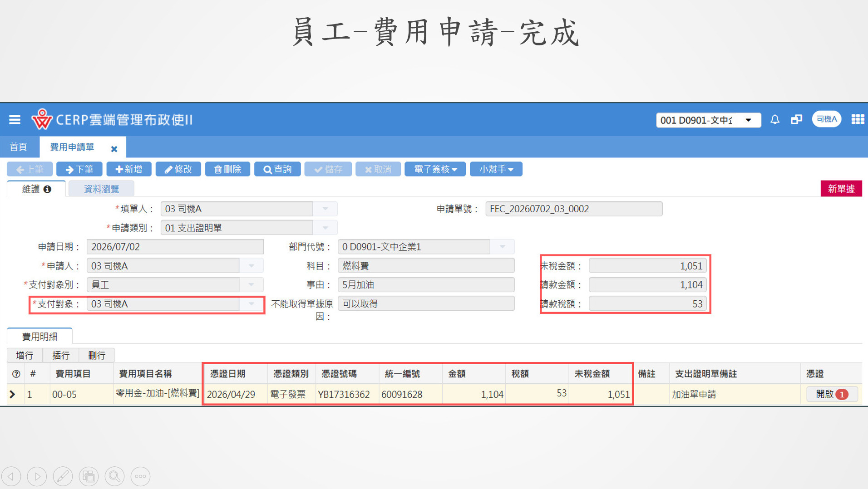The width and height of the screenshot is (868, 489).
Task: Open slideshow more options icon
Action: tap(141, 476)
